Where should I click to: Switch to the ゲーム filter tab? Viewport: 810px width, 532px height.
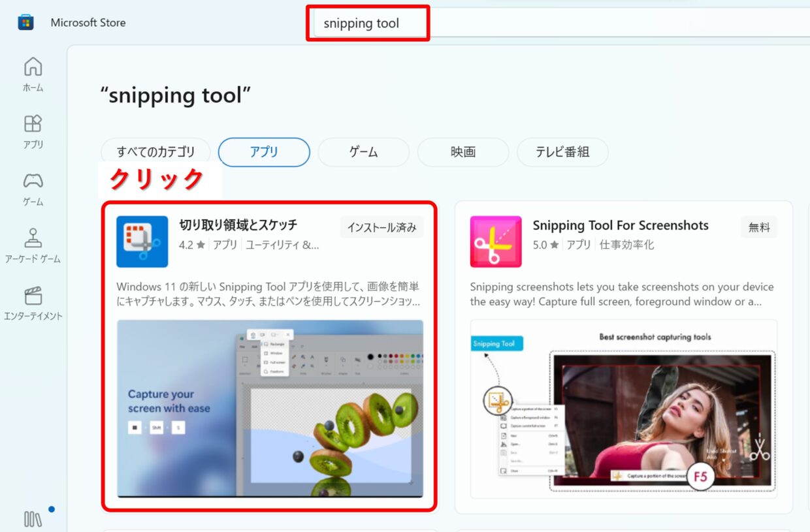point(363,152)
